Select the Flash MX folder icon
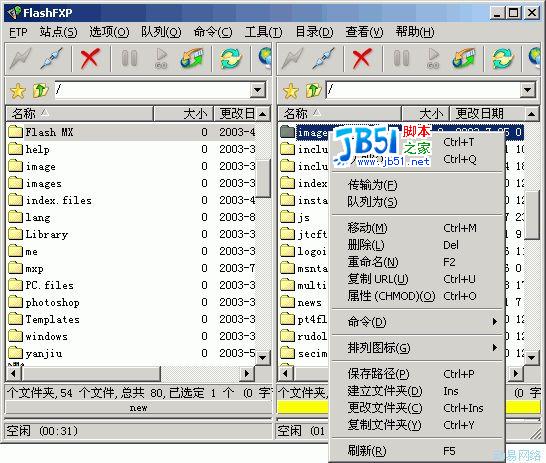 click(x=15, y=132)
